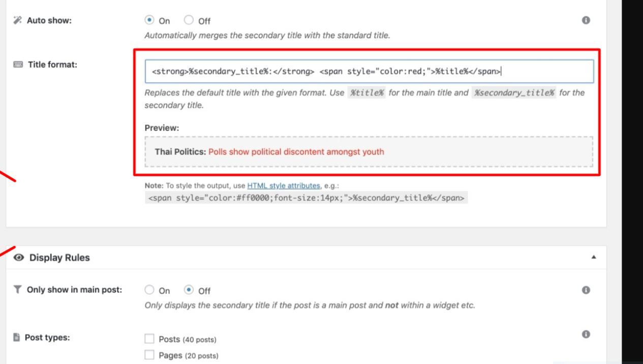Collapse the Display Rules section arrow
This screenshot has width=643, height=364.
coord(594,258)
